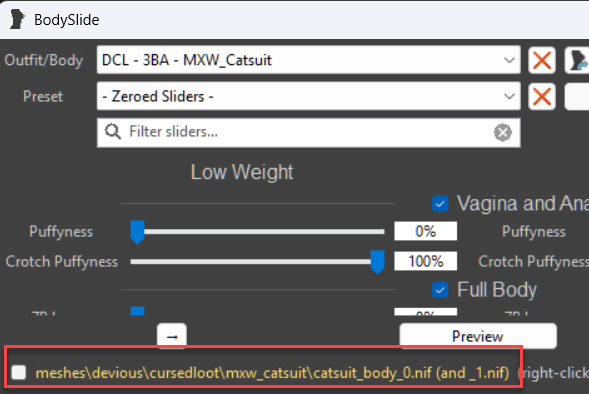The width and height of the screenshot is (589, 394).
Task: Select the DCL - 3BA - MXW_Catsuit combo box
Action: click(x=308, y=60)
